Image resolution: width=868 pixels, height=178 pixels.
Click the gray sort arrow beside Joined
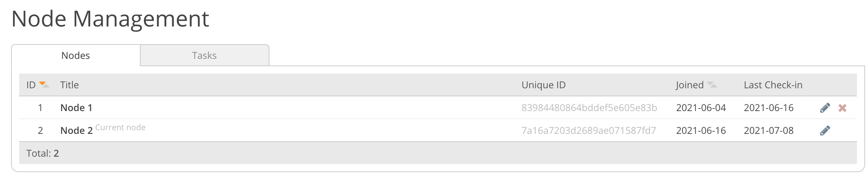(x=712, y=85)
